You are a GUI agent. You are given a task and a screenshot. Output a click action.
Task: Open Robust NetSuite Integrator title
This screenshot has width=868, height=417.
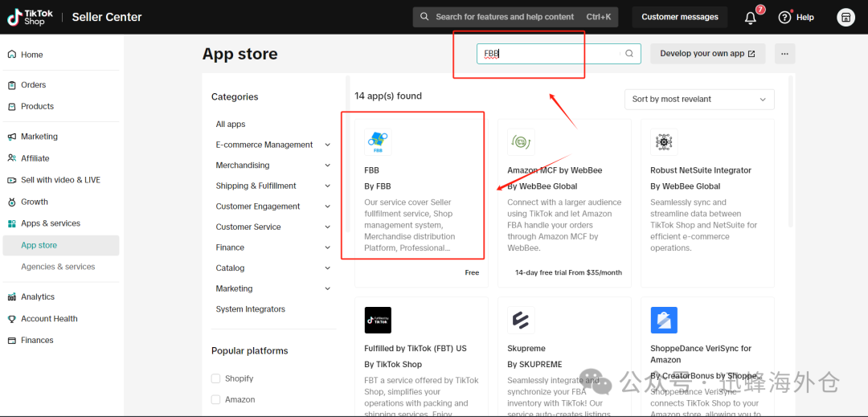tap(700, 170)
